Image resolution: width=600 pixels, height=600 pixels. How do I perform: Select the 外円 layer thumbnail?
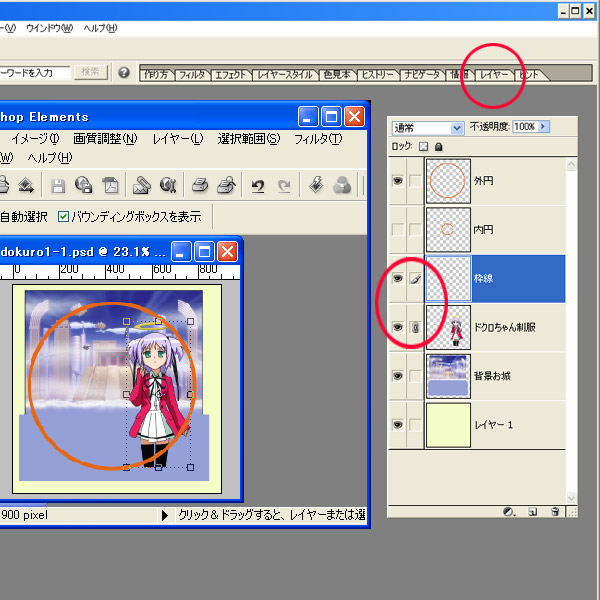[x=448, y=181]
